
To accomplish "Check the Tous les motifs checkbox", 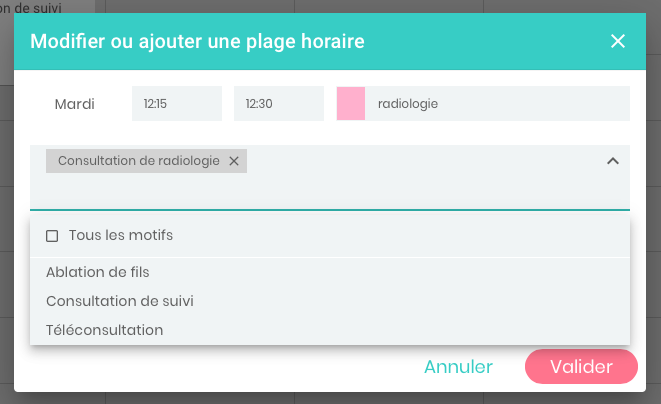I will click(x=52, y=236).
